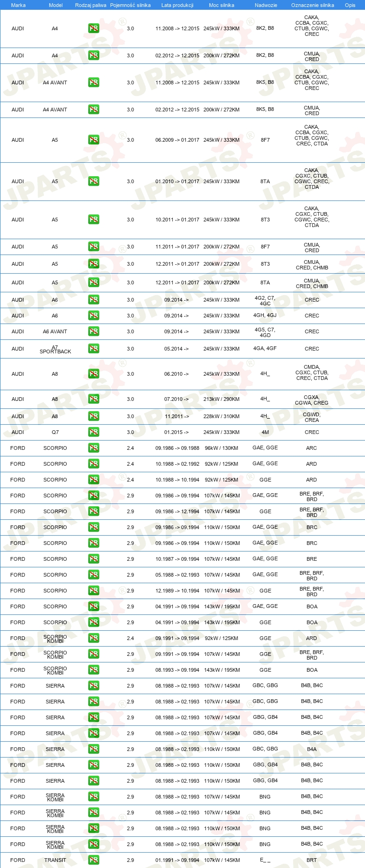Click the 96kW / 130KM power cell
Screen dimensions: 365x868
click(x=222, y=448)
